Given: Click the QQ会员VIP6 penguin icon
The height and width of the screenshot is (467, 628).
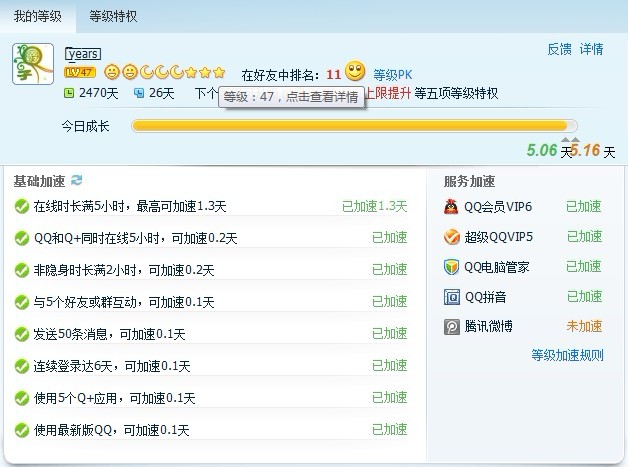Looking at the screenshot, I should pos(451,207).
